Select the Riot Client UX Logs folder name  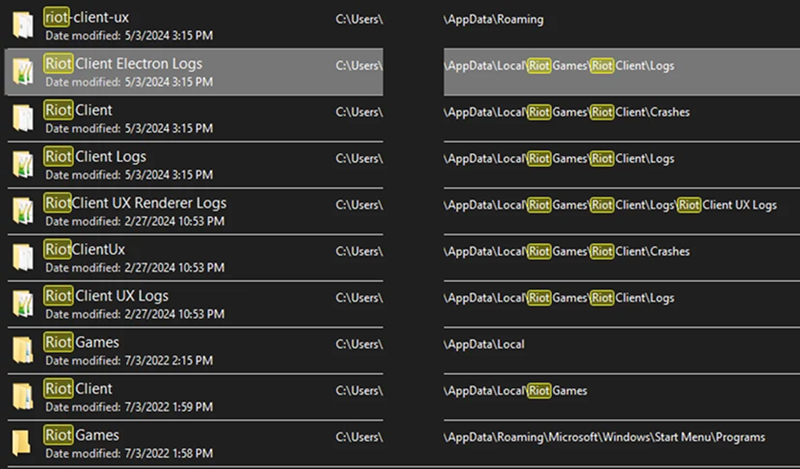click(x=106, y=296)
